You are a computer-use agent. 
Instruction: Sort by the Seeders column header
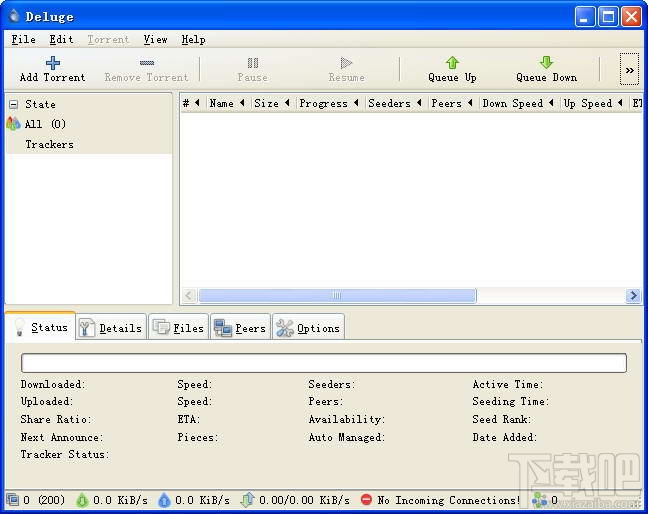395,103
